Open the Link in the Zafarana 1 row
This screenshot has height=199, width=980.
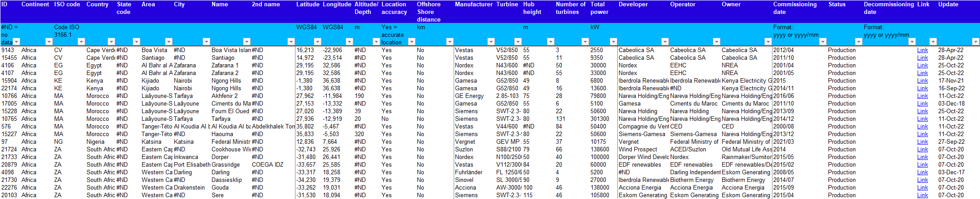tap(922, 65)
